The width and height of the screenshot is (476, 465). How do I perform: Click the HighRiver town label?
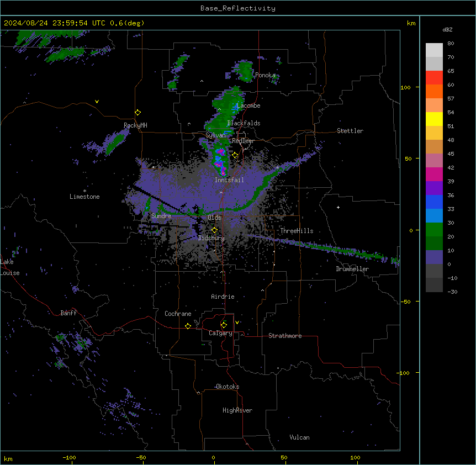coord(237,410)
